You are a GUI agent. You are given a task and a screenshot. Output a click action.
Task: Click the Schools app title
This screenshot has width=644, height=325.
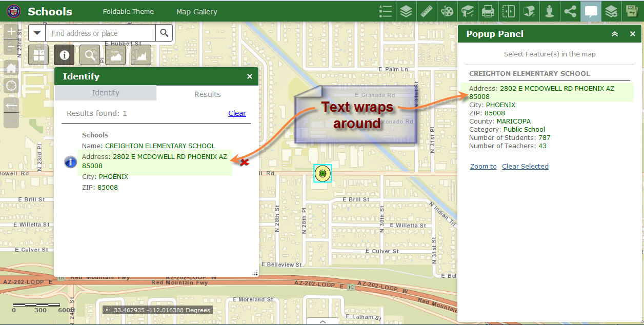[x=50, y=11]
